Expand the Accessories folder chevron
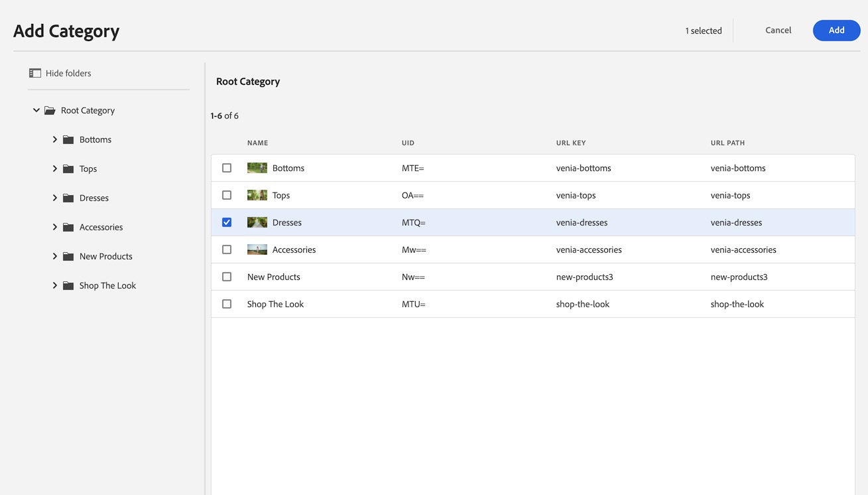Screen dimensions: 868x495 point(55,227)
